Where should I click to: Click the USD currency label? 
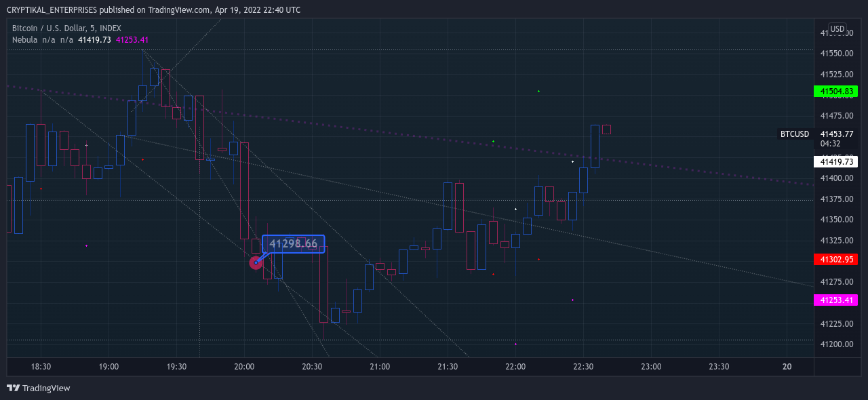pos(837,29)
